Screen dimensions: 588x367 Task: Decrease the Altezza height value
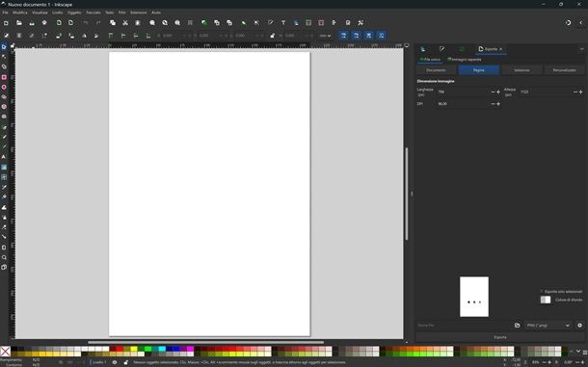click(575, 92)
